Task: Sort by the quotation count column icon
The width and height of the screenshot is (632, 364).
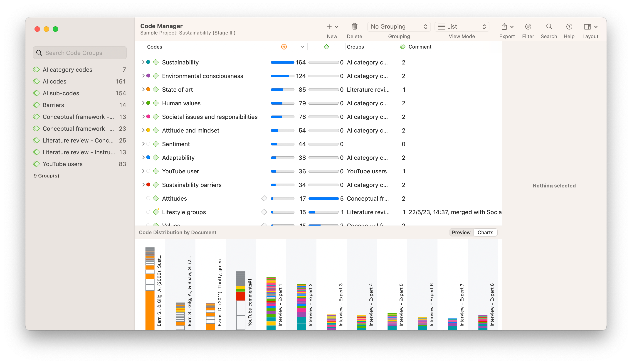Action: (x=284, y=47)
